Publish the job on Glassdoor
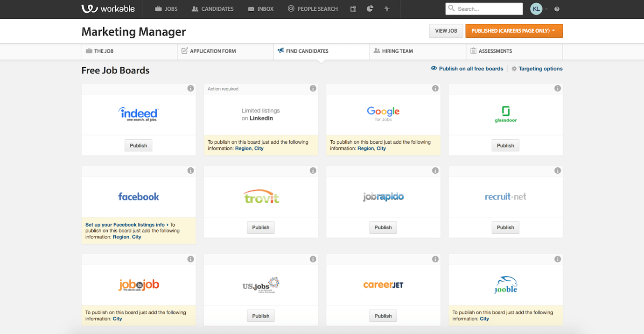644x334 pixels. point(505,146)
